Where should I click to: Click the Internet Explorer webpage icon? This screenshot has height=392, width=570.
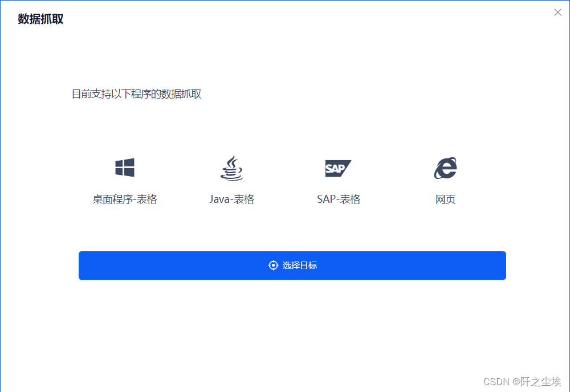[x=445, y=168]
